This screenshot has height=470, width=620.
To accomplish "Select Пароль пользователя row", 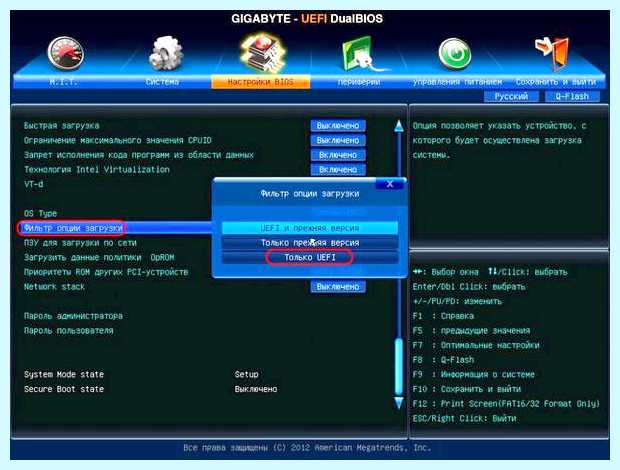I will pyautogui.click(x=69, y=330).
